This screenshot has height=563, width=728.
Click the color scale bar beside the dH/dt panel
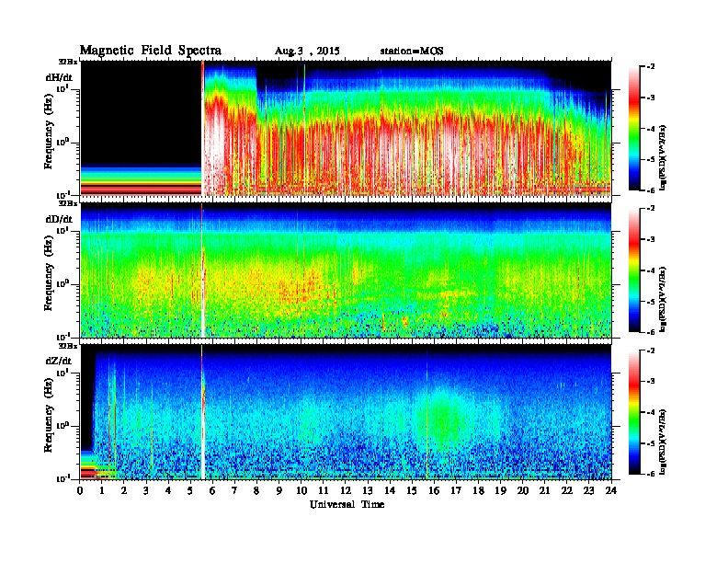(x=634, y=128)
